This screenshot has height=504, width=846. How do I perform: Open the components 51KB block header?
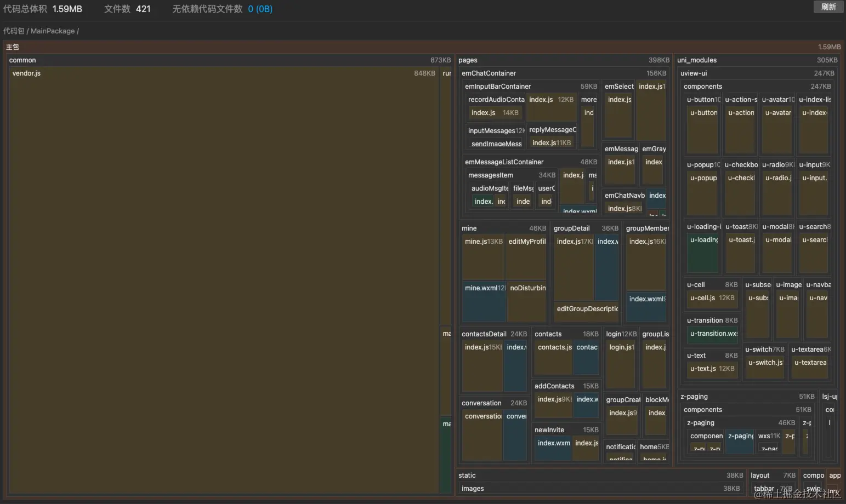[747, 410]
